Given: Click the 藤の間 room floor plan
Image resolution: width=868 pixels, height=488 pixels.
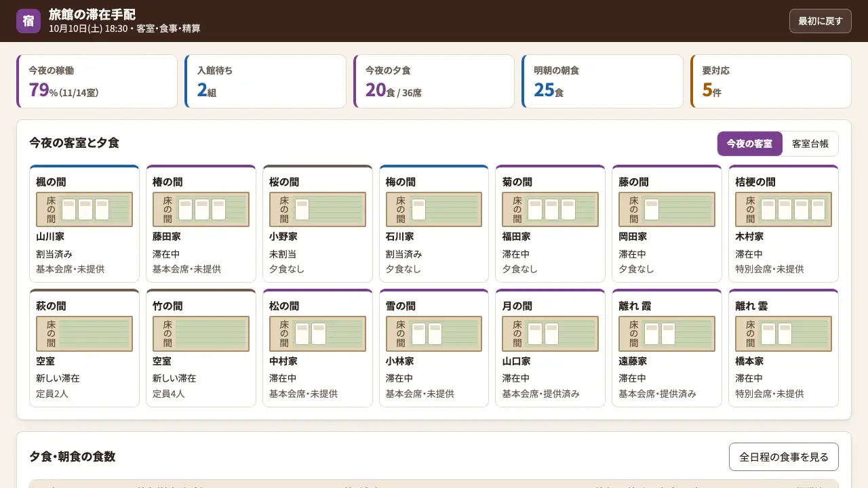Looking at the screenshot, I should [x=667, y=209].
